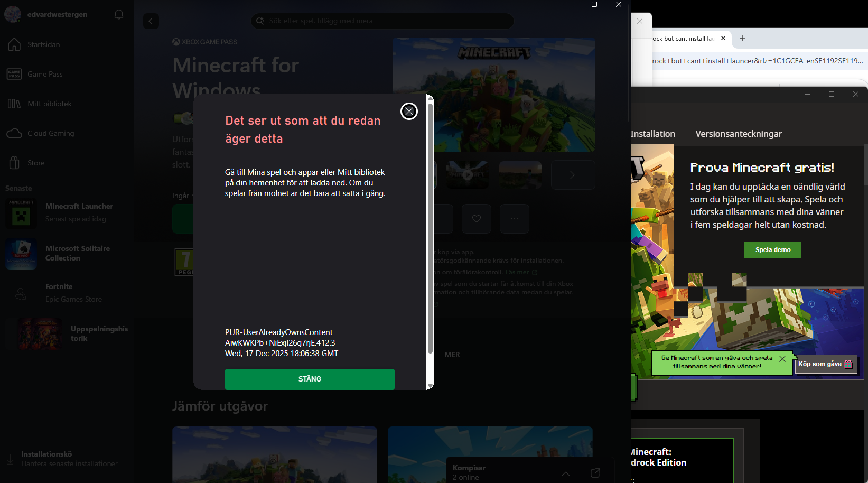
Task: Click the Startsidan home icon
Action: [x=14, y=44]
